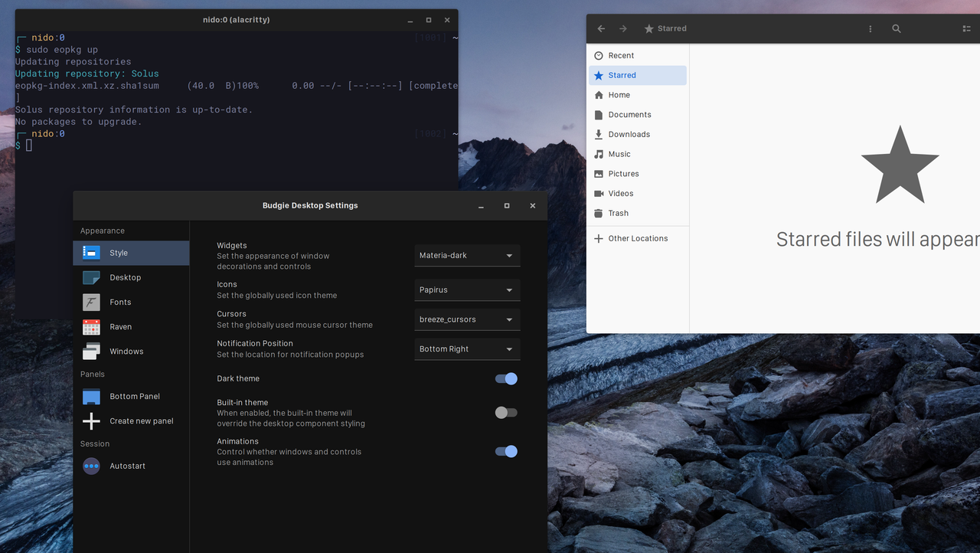This screenshot has width=980, height=553.
Task: Click the Trash bin icon in Files sidebar
Action: [599, 213]
